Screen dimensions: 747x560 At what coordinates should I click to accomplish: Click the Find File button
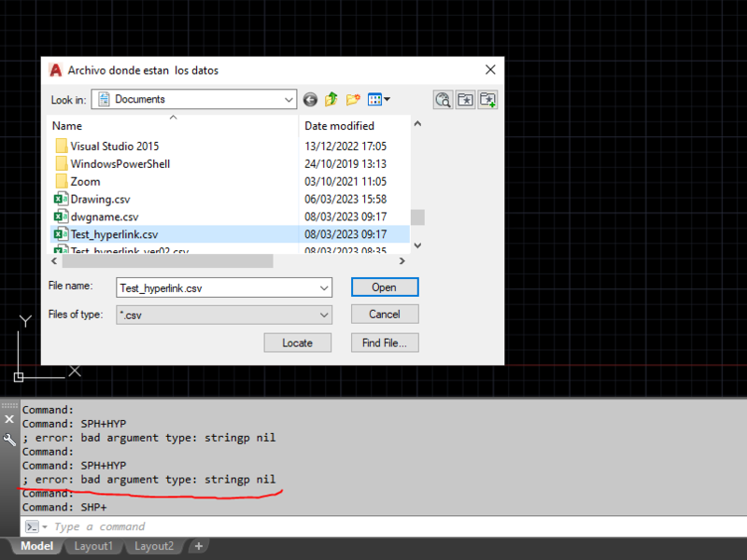(x=385, y=343)
